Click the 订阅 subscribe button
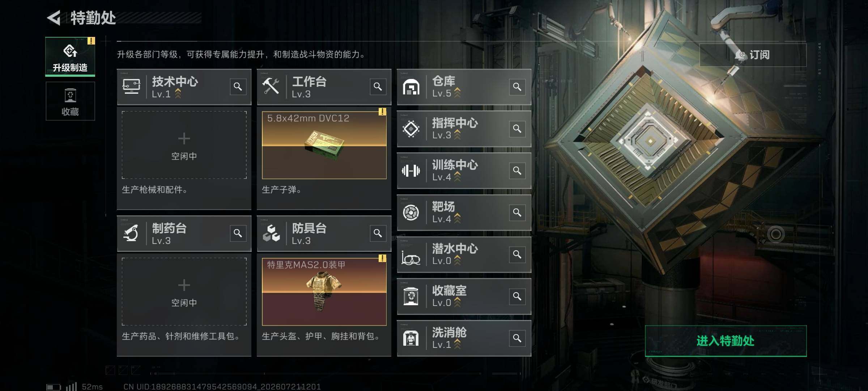The height and width of the screenshot is (391, 868). pos(753,55)
